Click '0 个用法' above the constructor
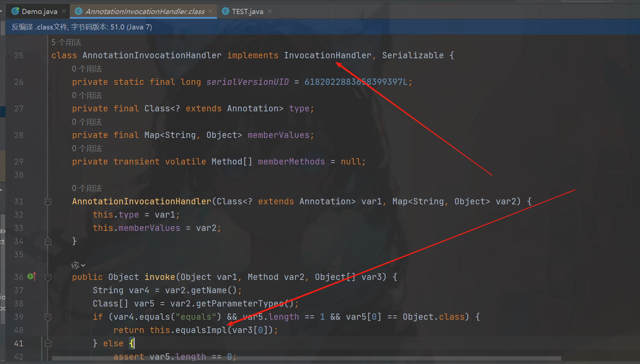640x364 pixels. [x=87, y=188]
